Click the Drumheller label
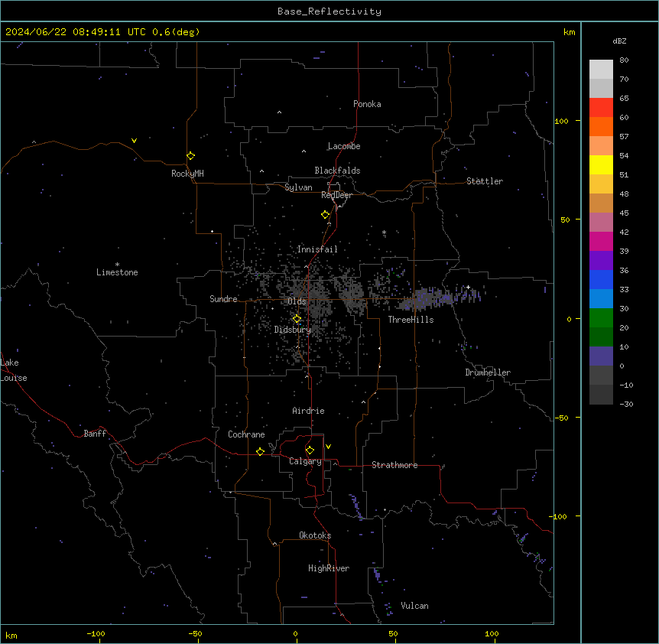The width and height of the screenshot is (659, 644). [x=488, y=372]
